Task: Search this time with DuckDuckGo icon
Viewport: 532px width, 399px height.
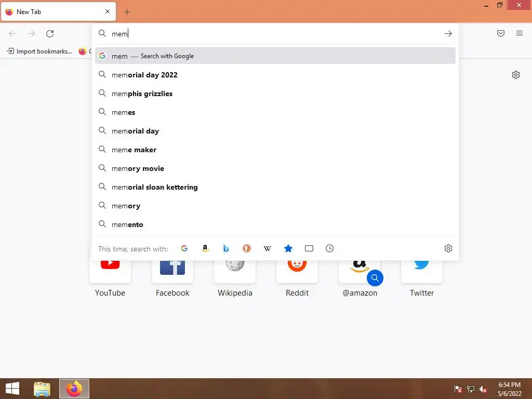Action: (247, 248)
